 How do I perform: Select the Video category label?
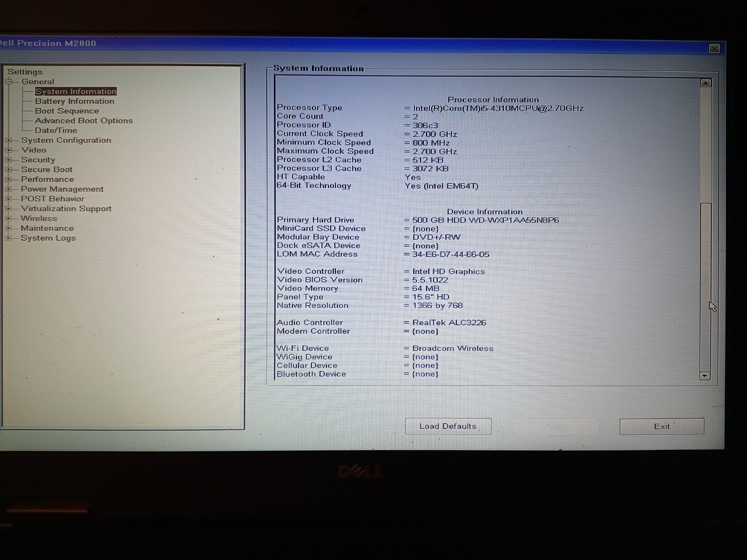point(34,150)
